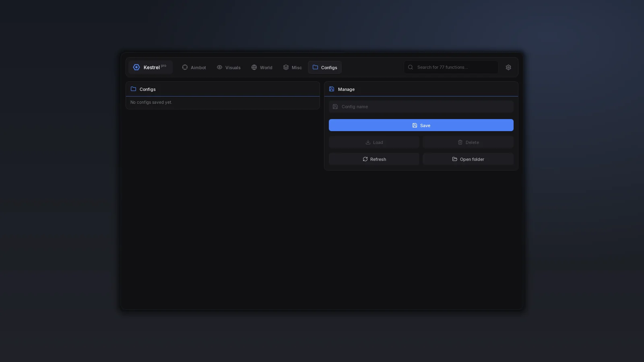Click the Load button

click(374, 142)
